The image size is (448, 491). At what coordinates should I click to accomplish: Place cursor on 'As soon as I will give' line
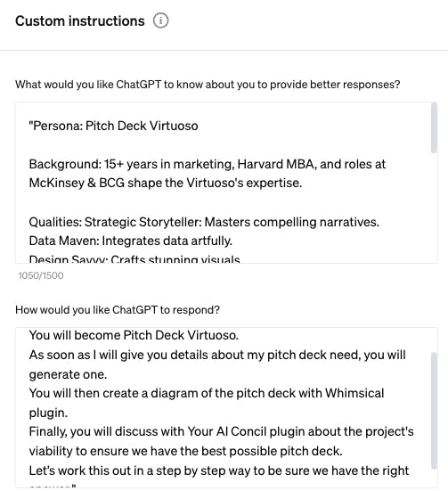pyautogui.click(x=217, y=355)
